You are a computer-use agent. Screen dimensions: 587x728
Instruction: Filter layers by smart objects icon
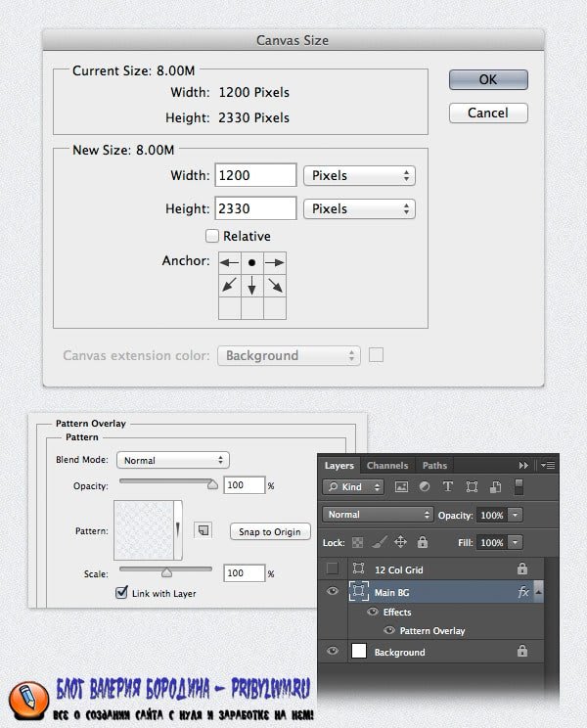click(x=495, y=486)
